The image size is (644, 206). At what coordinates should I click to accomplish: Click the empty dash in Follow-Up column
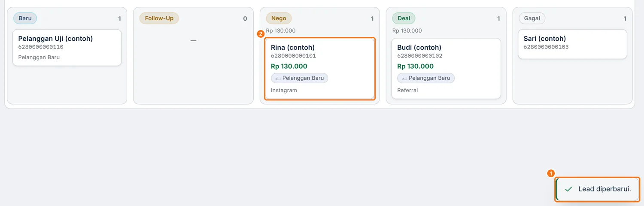(193, 40)
